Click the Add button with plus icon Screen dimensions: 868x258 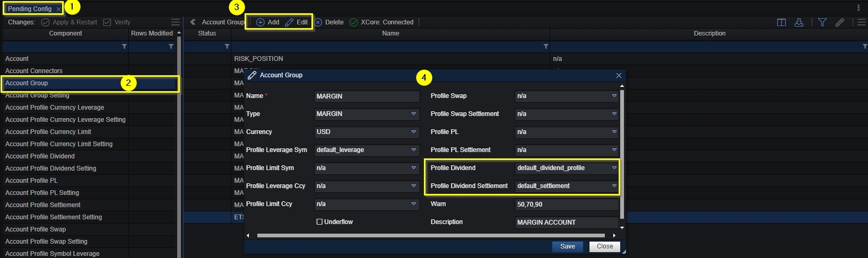point(267,22)
